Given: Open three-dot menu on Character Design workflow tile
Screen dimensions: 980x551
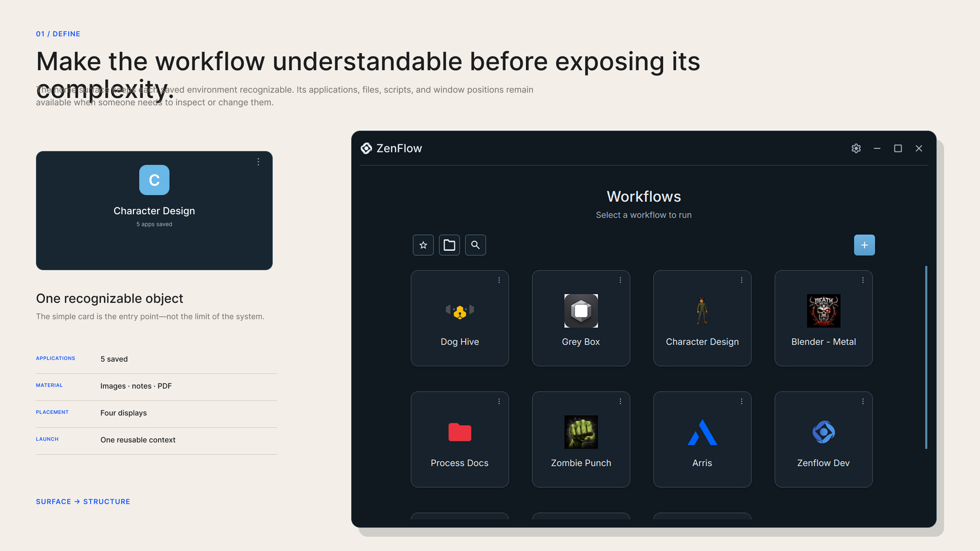Looking at the screenshot, I should tap(742, 280).
